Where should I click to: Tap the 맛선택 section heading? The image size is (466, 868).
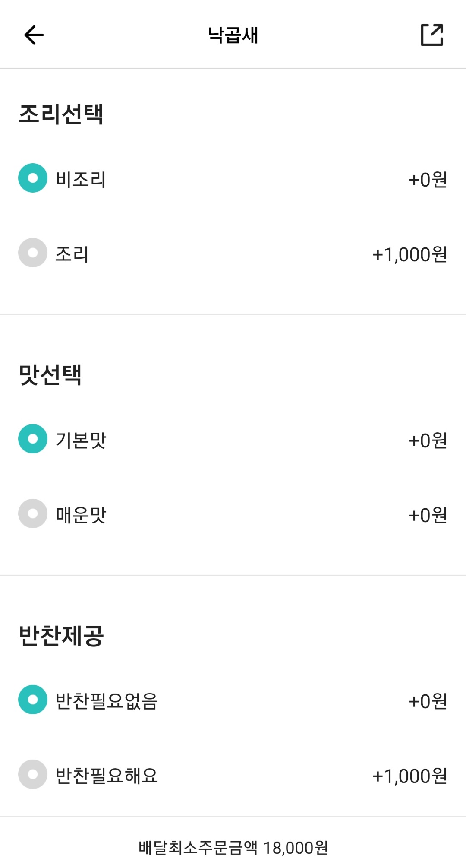(50, 375)
